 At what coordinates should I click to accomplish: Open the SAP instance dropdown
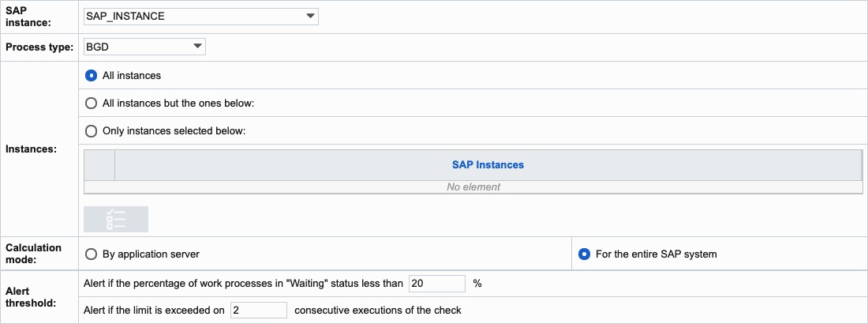[201, 17]
